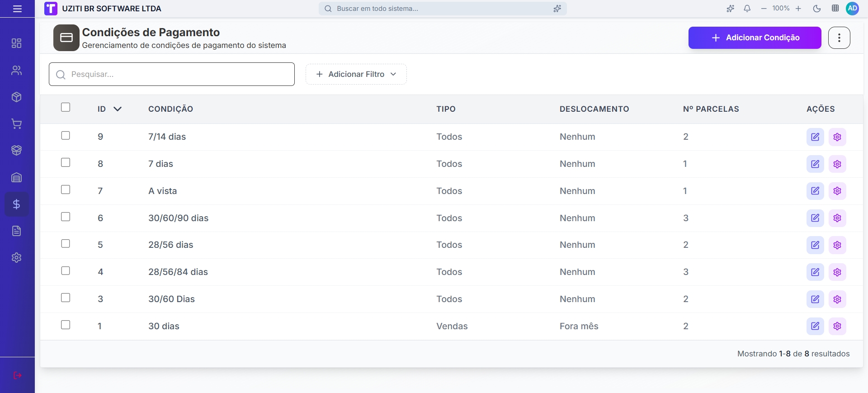Image resolution: width=868 pixels, height=393 pixels.
Task: Open the dashboard grid icon in the sidebar
Action: pos(17,43)
